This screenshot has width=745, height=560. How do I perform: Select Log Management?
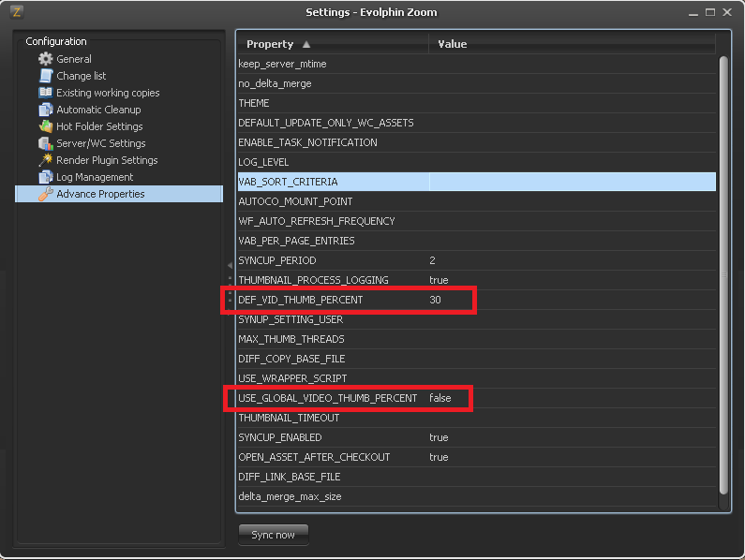[95, 177]
